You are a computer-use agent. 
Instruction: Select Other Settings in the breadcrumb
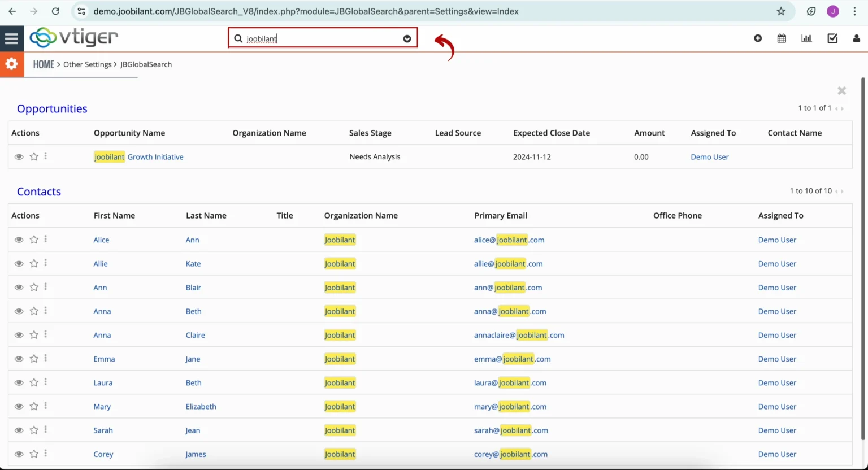pyautogui.click(x=88, y=64)
